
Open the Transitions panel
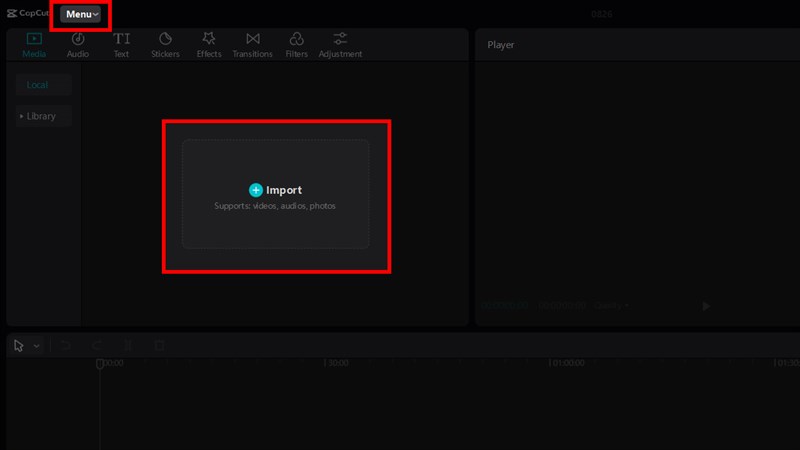coord(252,44)
